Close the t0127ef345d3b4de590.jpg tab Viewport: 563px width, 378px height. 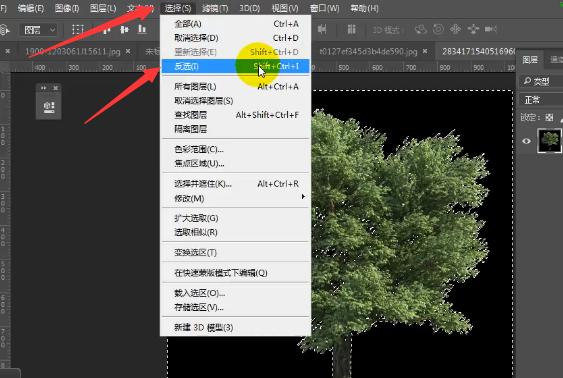point(425,52)
